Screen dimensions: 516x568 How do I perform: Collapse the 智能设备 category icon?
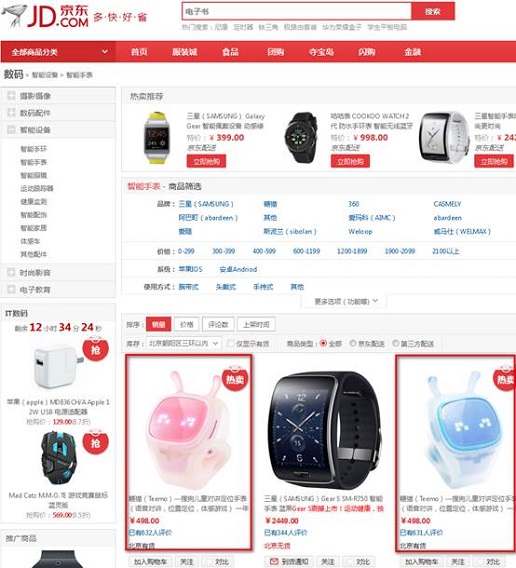(11, 129)
